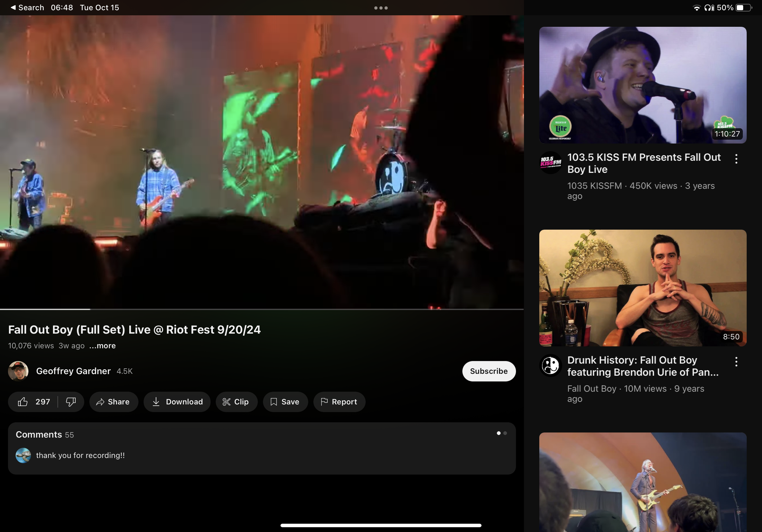This screenshot has width=762, height=532.
Task: Play the 103.5 KISS FM live thumbnail
Action: click(x=643, y=85)
